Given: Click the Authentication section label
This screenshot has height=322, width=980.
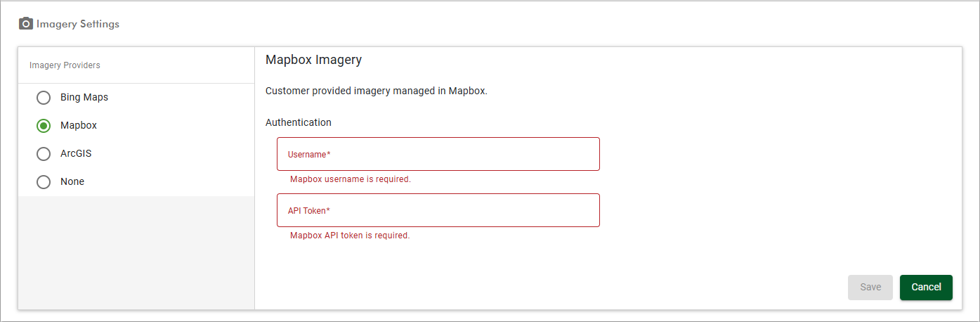Looking at the screenshot, I should pyautogui.click(x=299, y=122).
